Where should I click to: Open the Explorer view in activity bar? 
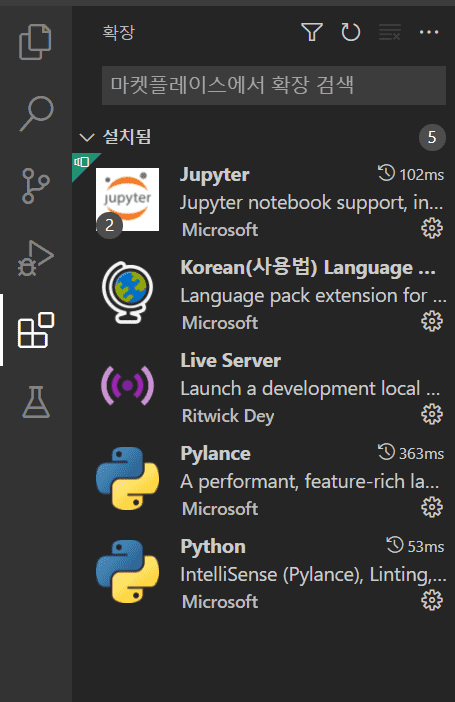[35, 42]
